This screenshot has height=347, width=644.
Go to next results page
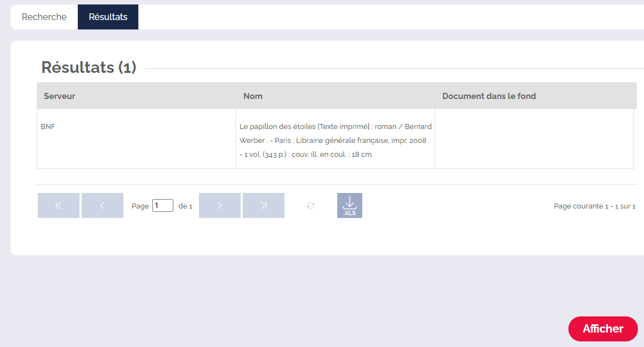[219, 206]
